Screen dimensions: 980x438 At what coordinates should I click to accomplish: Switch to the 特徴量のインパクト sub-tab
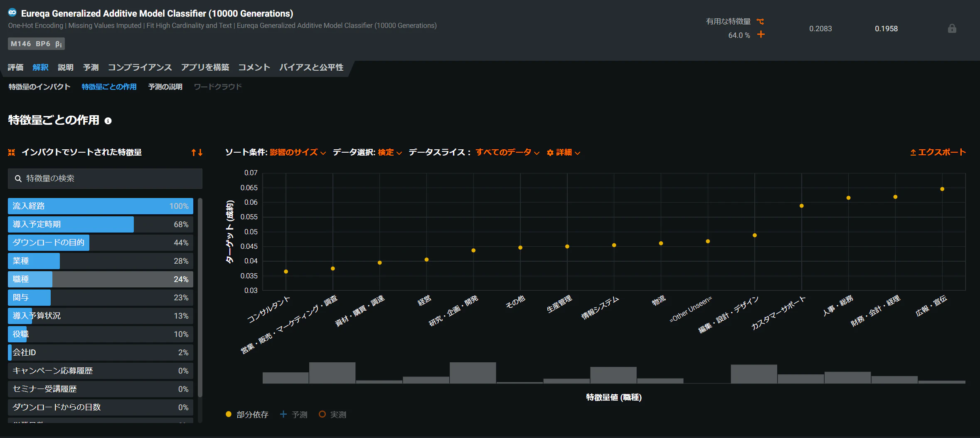click(39, 87)
